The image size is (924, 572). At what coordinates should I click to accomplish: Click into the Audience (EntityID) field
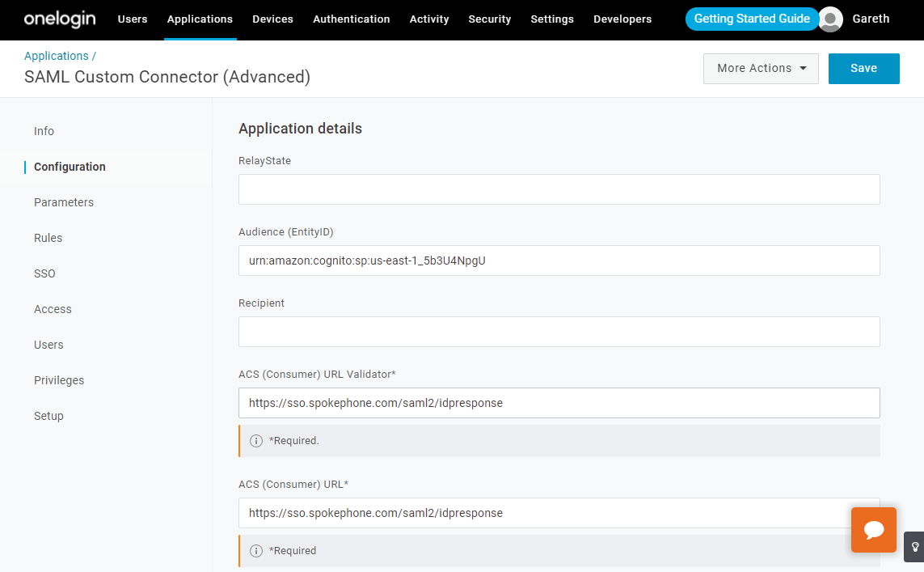coord(559,261)
